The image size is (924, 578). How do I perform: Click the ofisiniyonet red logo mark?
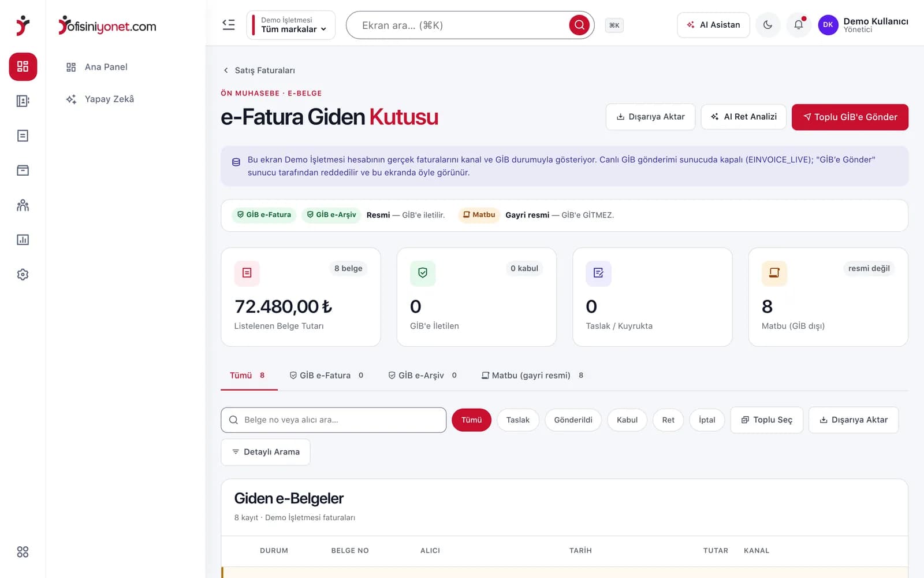pyautogui.click(x=23, y=25)
